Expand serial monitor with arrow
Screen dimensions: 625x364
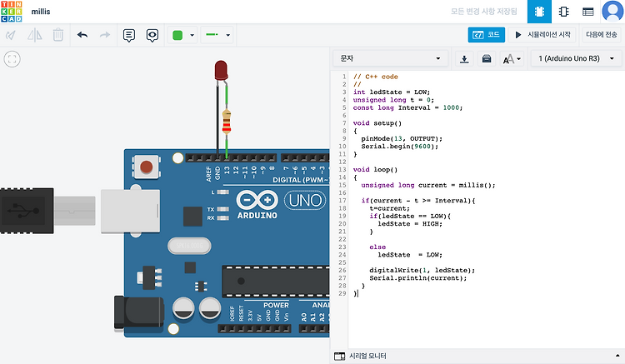[x=617, y=356]
